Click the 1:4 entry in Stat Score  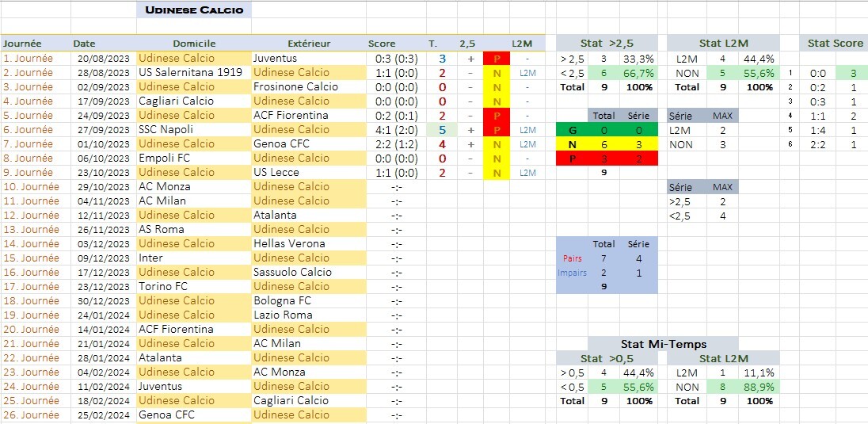(818, 130)
